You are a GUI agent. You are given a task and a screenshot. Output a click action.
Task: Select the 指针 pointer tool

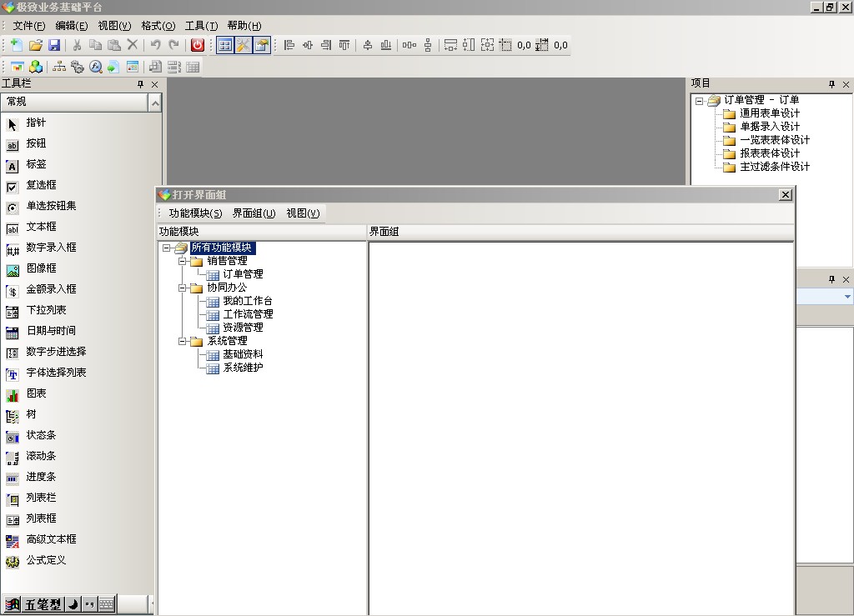[36, 123]
